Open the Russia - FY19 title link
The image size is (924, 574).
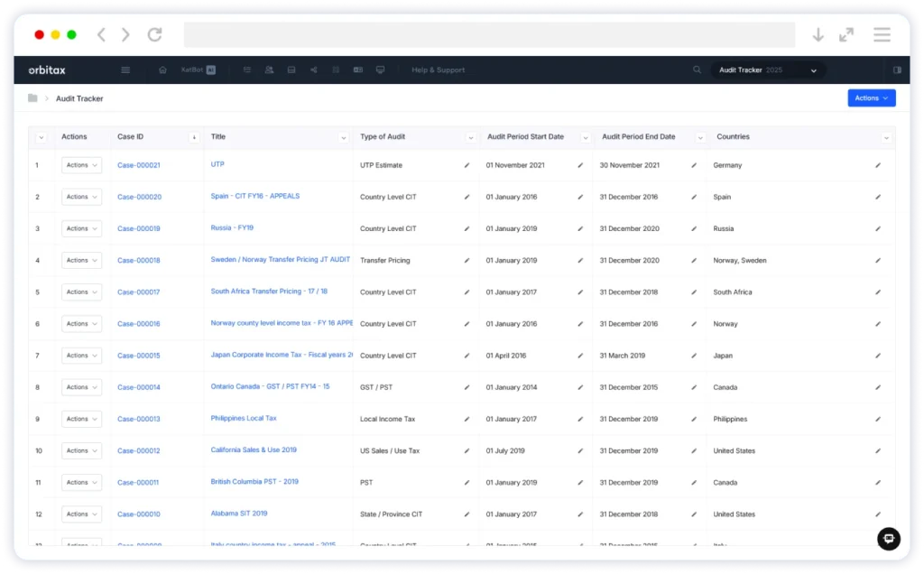pos(232,227)
